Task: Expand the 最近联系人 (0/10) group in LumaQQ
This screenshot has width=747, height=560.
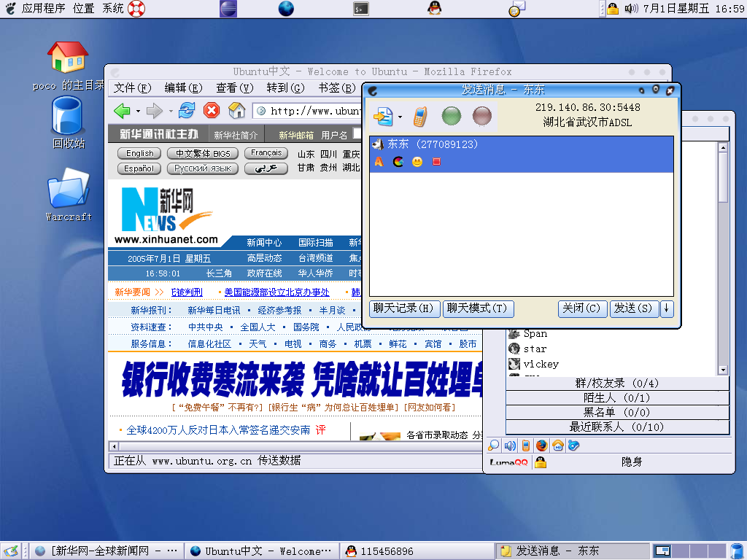Action: tap(617, 427)
